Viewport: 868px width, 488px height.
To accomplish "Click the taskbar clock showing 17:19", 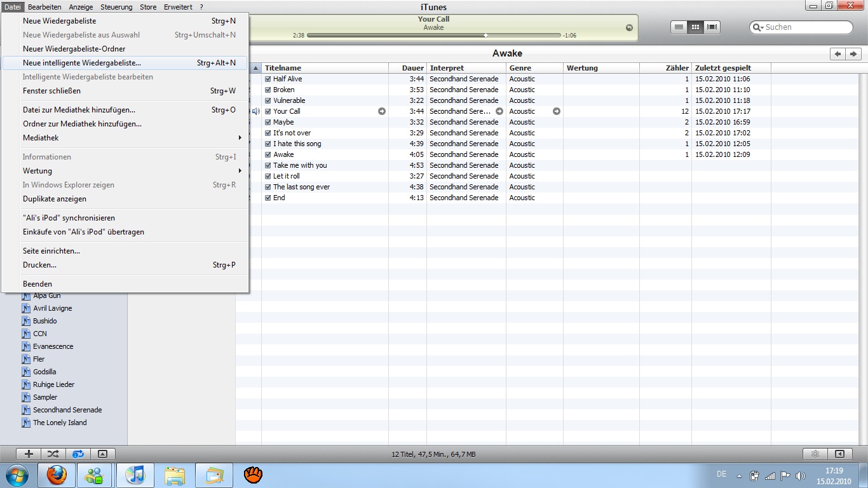I will point(834,471).
